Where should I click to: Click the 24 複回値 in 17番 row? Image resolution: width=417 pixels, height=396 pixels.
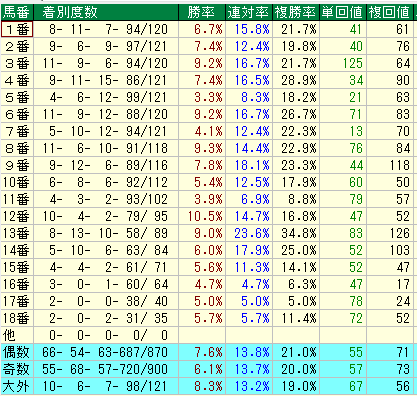pyautogui.click(x=390, y=301)
